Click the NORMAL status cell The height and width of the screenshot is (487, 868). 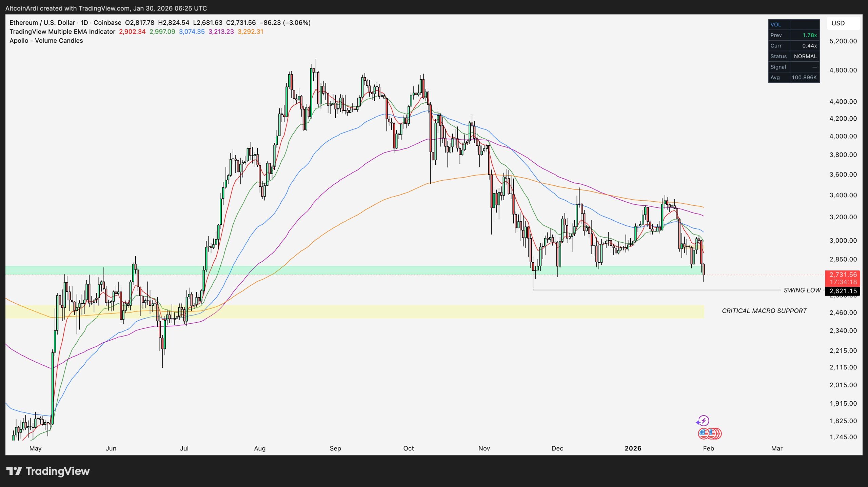[x=805, y=56]
